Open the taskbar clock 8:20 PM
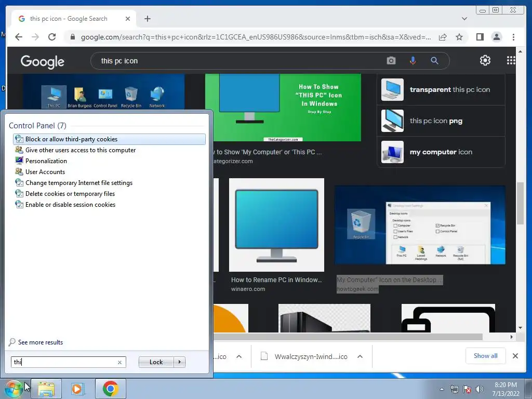Image resolution: width=532 pixels, height=399 pixels. click(506, 389)
